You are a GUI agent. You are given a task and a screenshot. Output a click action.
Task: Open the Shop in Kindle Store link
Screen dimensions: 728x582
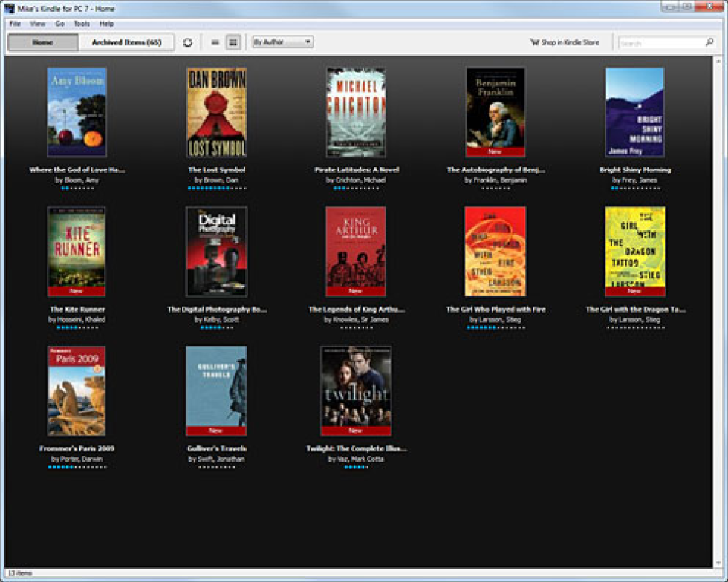tap(564, 42)
